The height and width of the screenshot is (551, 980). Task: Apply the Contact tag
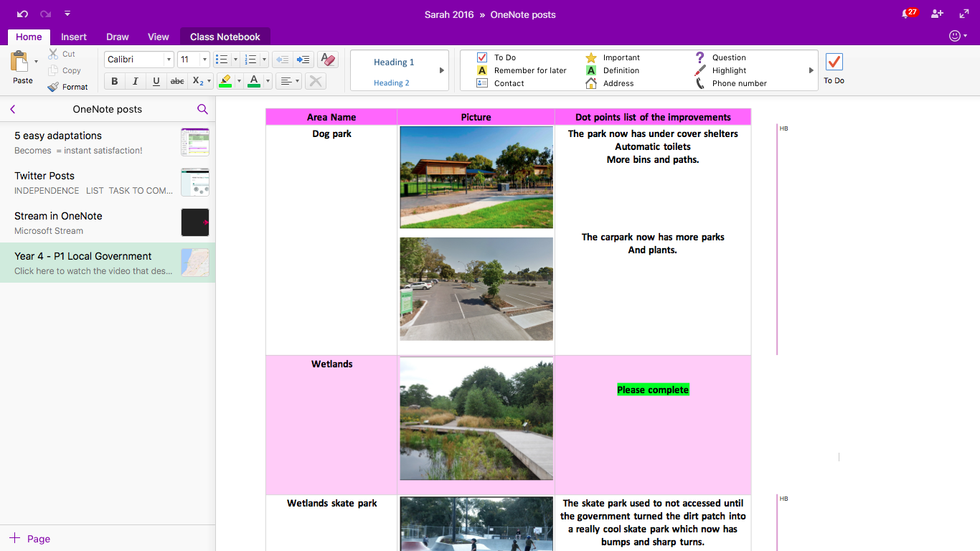coord(501,83)
